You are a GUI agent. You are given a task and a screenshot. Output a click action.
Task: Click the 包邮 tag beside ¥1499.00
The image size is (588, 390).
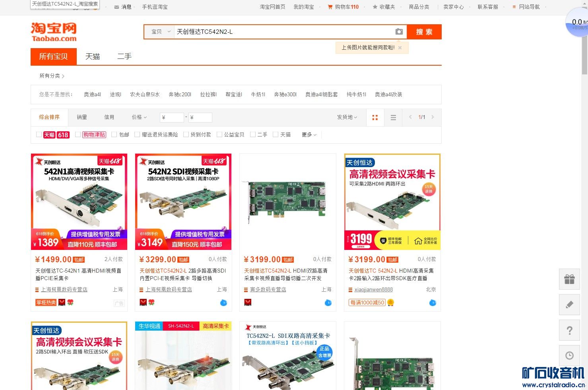[79, 260]
